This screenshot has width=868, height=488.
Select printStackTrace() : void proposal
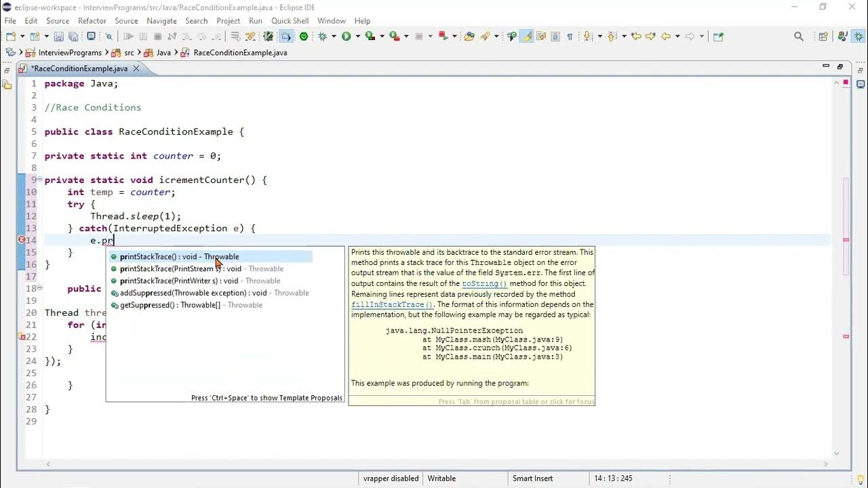click(x=210, y=256)
